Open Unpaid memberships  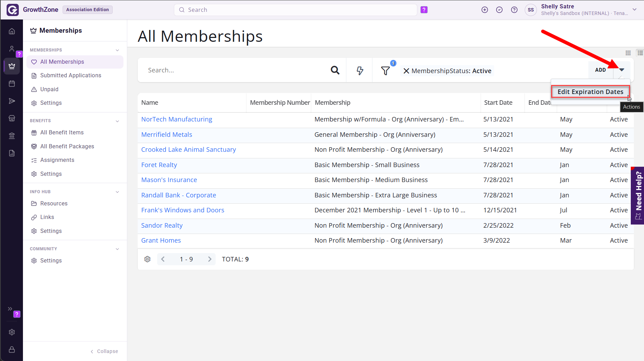[x=49, y=89]
